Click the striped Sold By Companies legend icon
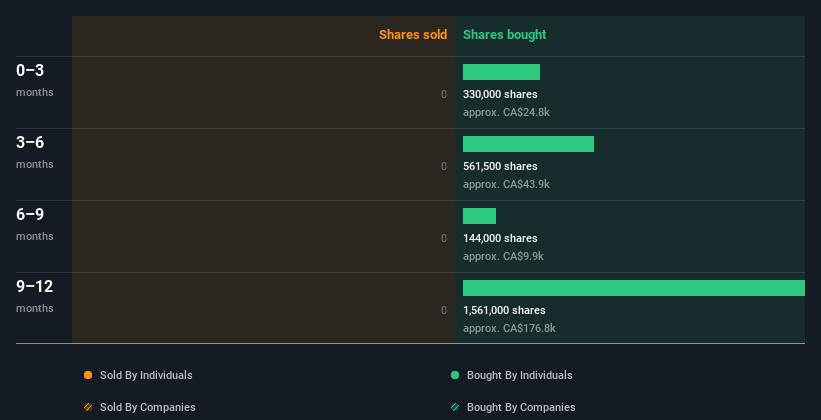Screen dimensions: 821x420 88,407
